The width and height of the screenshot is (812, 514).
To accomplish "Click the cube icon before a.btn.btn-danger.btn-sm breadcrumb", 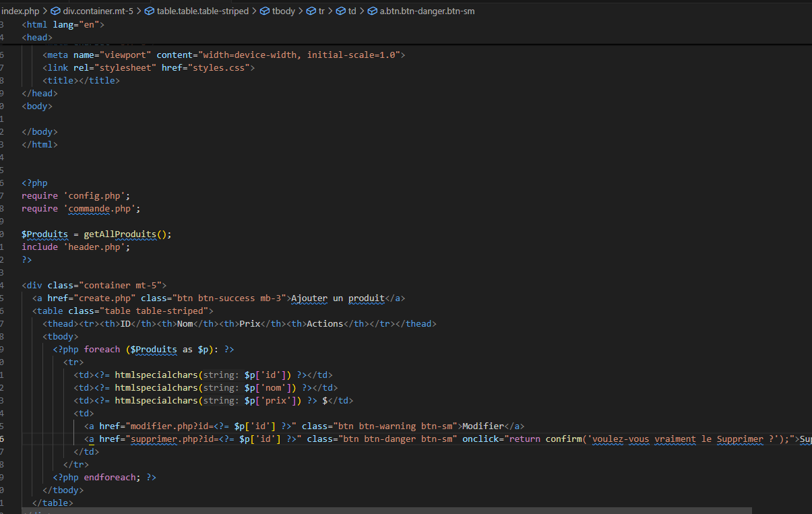I will 372,11.
